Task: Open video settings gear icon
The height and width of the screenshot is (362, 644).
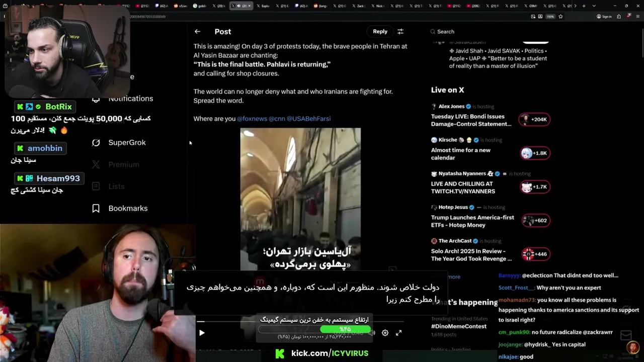Action: click(x=385, y=333)
